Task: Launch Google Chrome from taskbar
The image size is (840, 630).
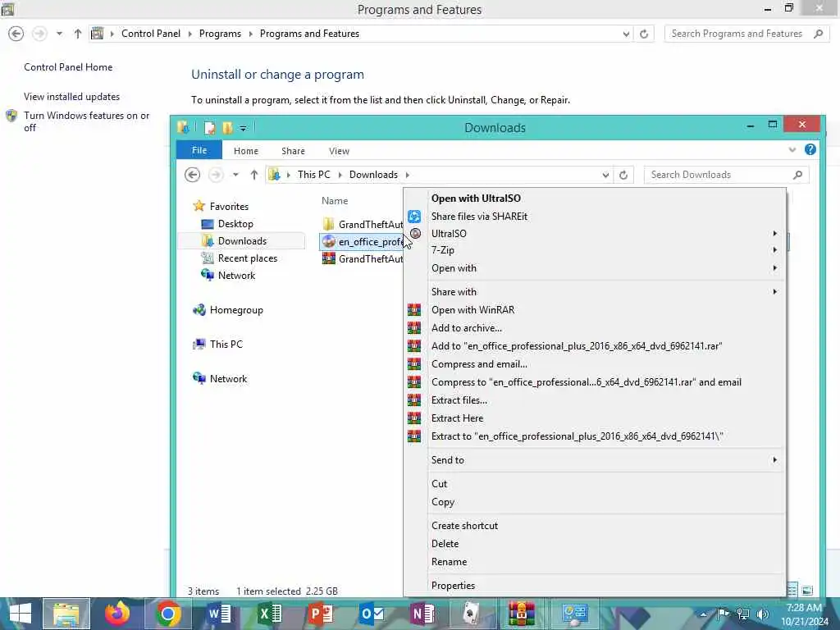Action: [167, 614]
